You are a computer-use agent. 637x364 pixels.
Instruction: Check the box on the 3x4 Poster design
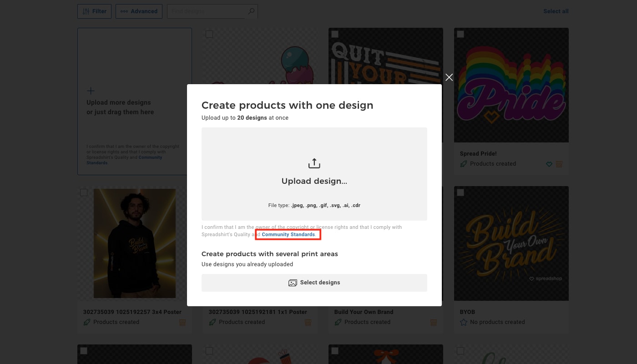coord(84,192)
